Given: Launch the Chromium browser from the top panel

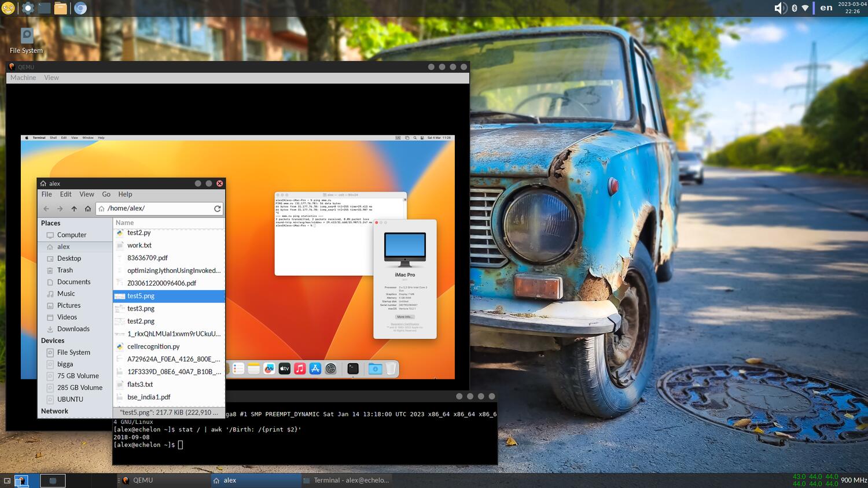Looking at the screenshot, I should pyautogui.click(x=80, y=8).
